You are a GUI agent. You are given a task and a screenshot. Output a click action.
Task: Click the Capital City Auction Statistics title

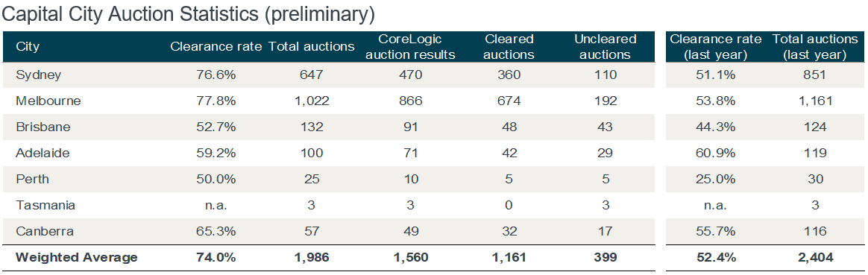[x=188, y=15]
